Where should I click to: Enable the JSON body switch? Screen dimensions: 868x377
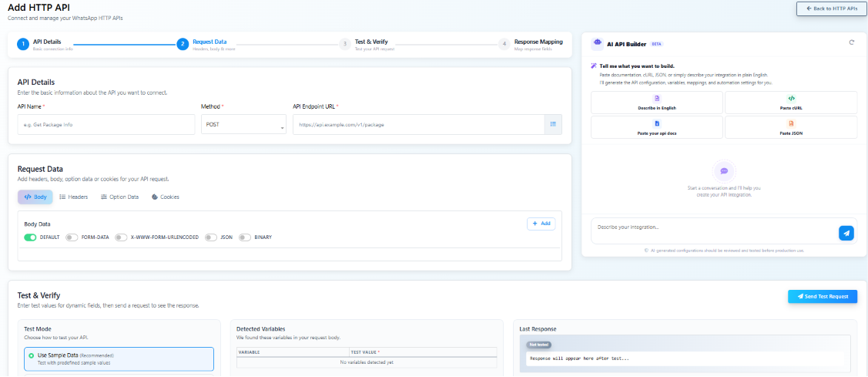[x=211, y=237]
